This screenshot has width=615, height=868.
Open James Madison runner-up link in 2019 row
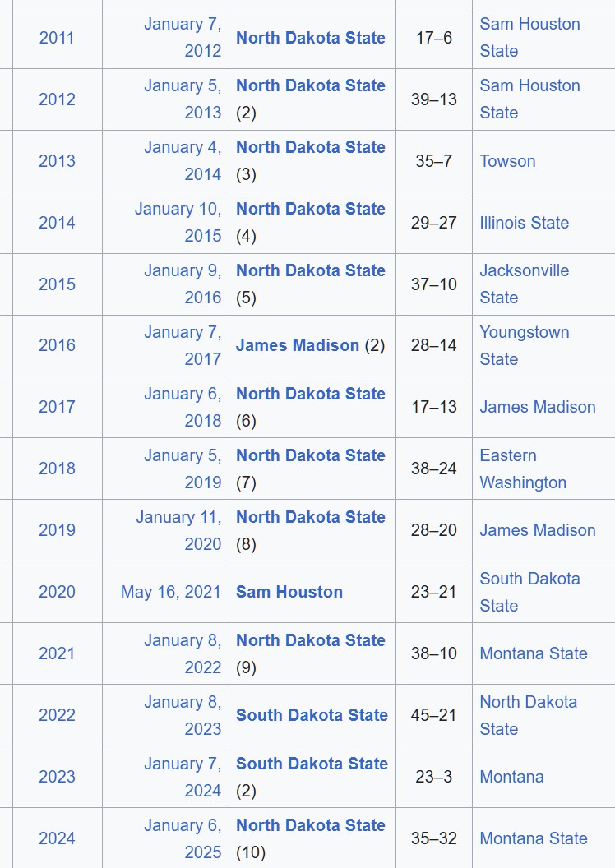tap(538, 530)
